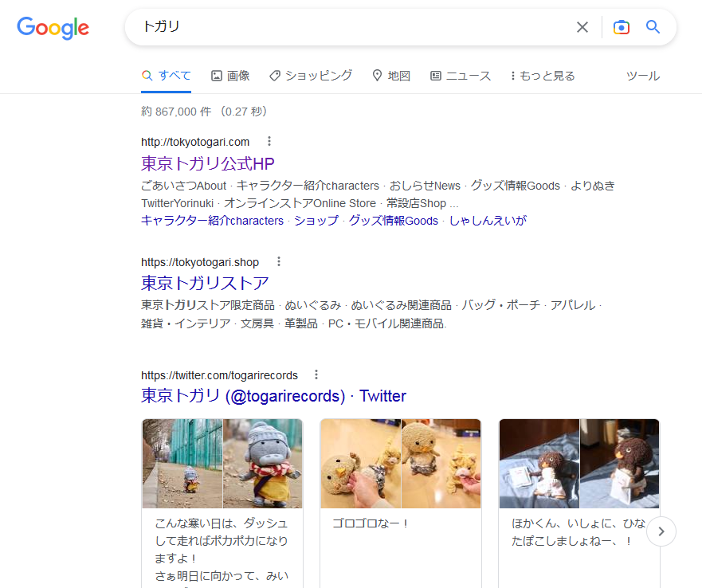Select the 地図 tab
This screenshot has height=588, width=702.
click(391, 76)
